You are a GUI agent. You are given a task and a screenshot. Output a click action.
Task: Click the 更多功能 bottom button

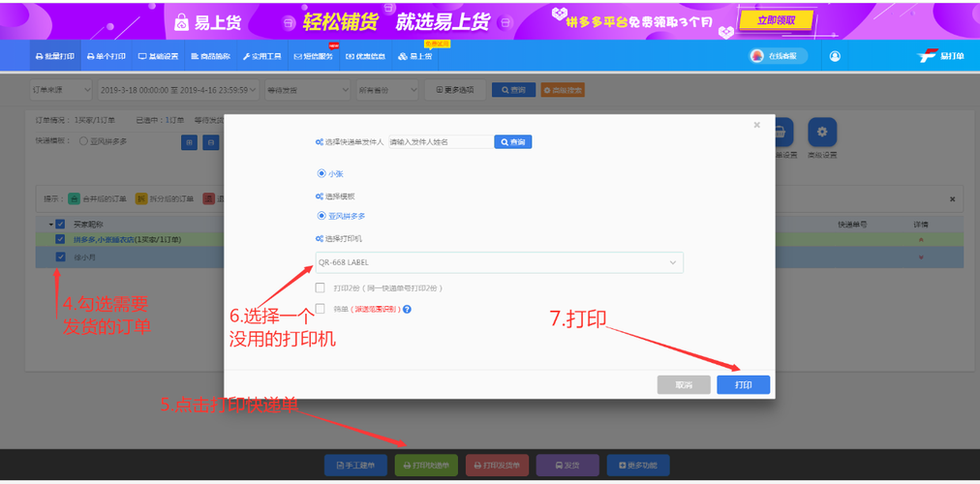638,466
